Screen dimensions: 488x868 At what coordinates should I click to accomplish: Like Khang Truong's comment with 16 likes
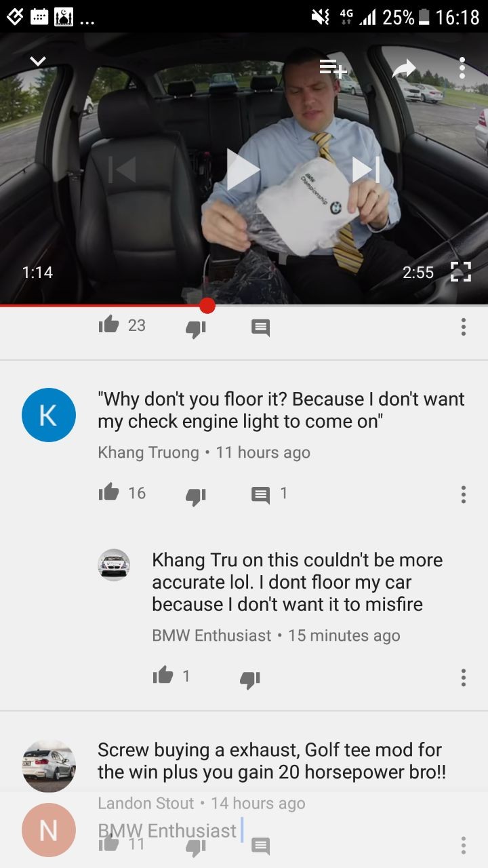point(108,492)
